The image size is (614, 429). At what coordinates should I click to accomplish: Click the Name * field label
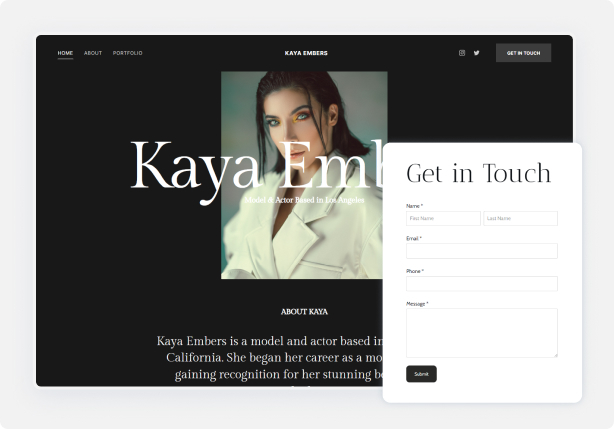tap(414, 206)
